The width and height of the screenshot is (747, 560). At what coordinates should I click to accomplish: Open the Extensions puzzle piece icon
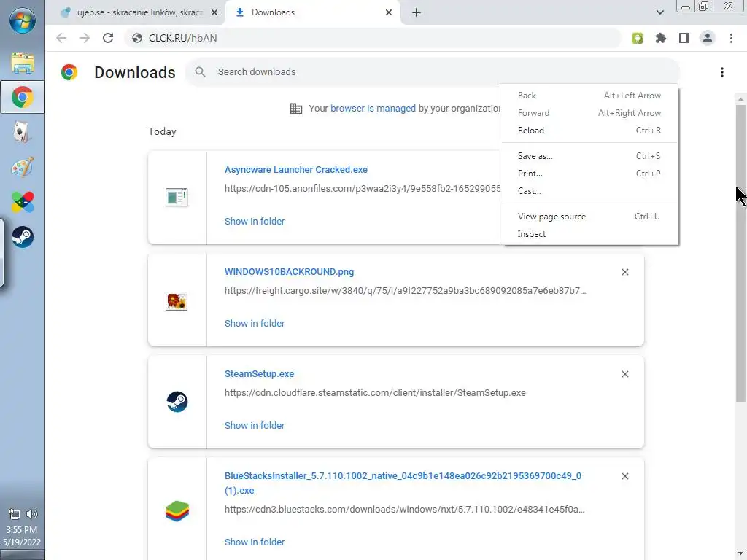[661, 38]
